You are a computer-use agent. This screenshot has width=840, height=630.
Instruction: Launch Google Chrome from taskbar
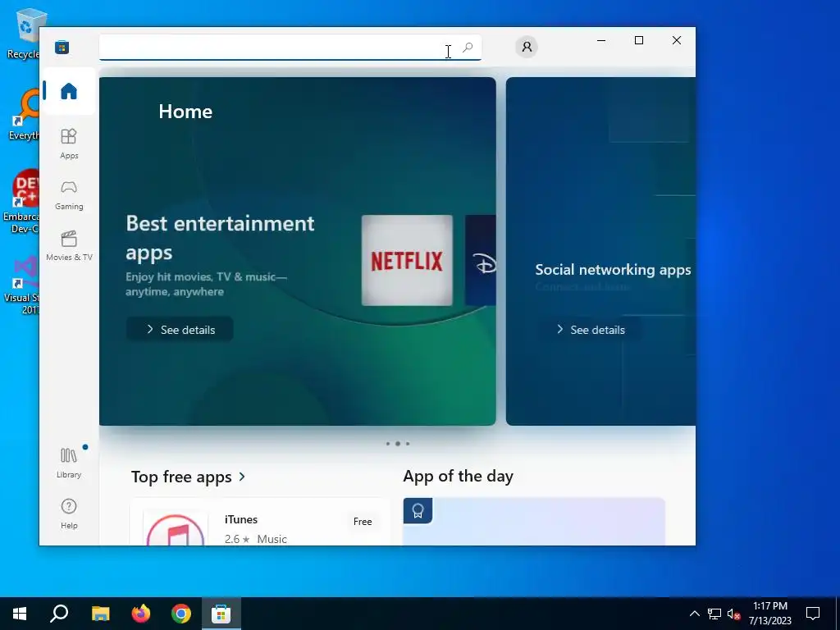point(181,614)
